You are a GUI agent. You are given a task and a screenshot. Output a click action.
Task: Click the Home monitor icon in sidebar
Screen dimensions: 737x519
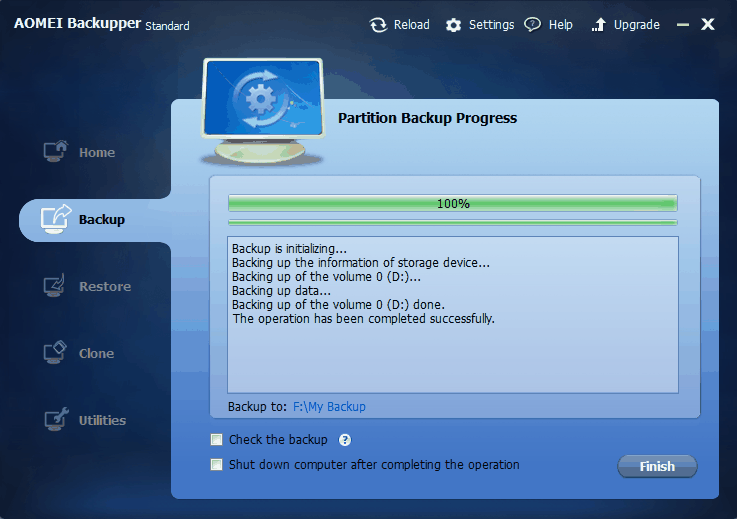click(55, 151)
